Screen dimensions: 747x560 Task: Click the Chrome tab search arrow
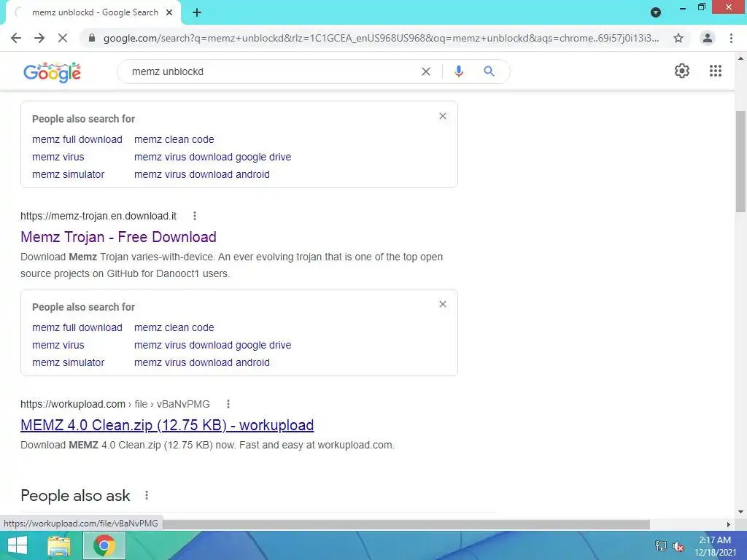[656, 12]
